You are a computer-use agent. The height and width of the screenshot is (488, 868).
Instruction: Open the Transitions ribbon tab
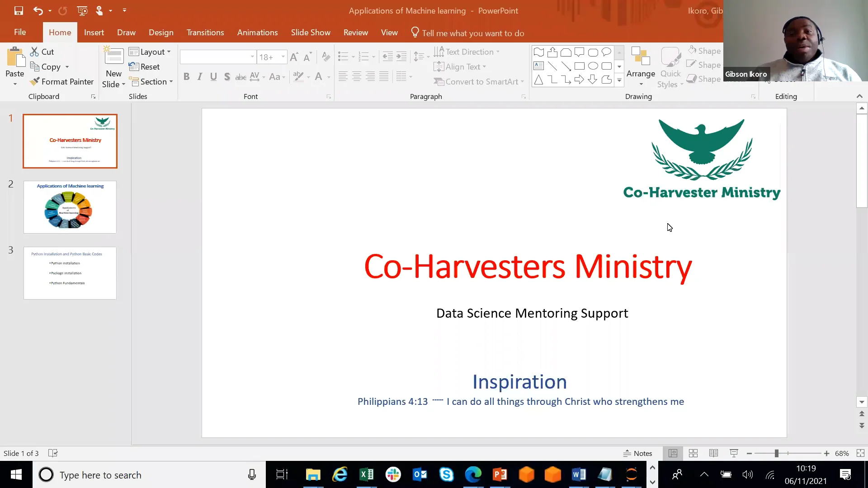point(205,33)
